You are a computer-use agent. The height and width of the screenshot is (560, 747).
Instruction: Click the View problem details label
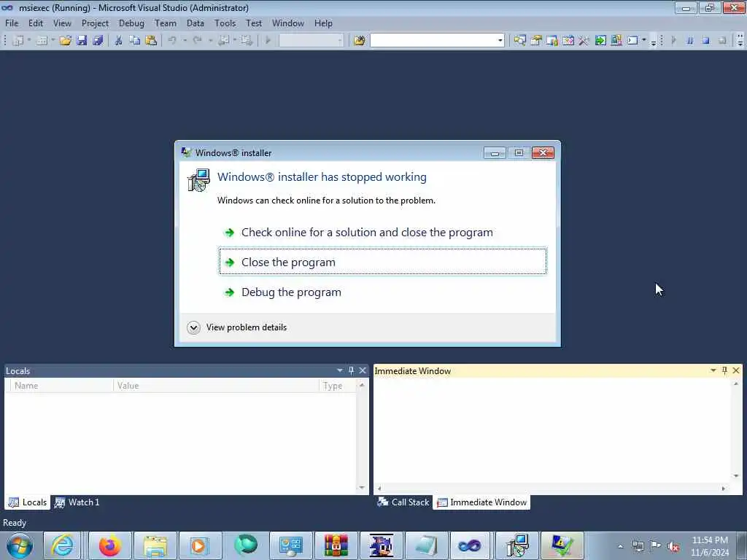pos(247,327)
